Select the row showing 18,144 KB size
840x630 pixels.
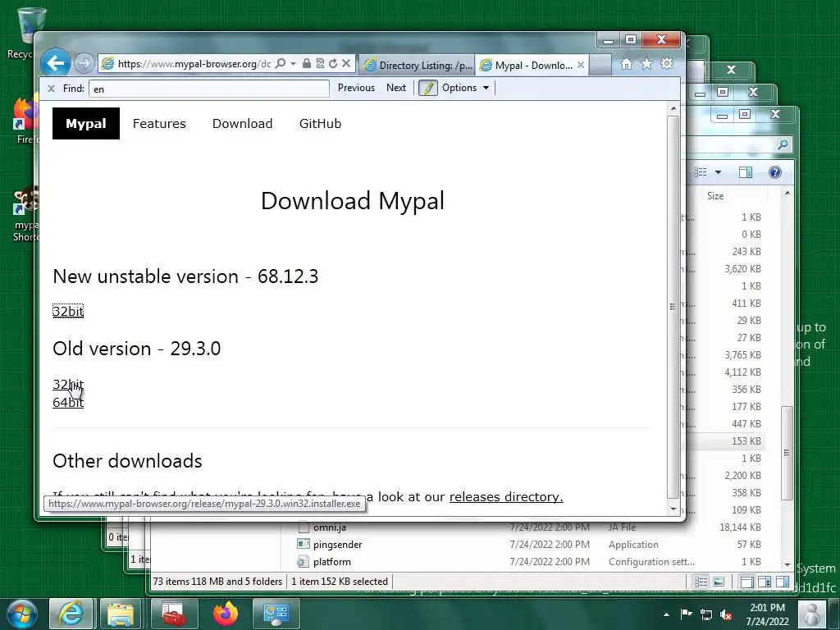[740, 527]
